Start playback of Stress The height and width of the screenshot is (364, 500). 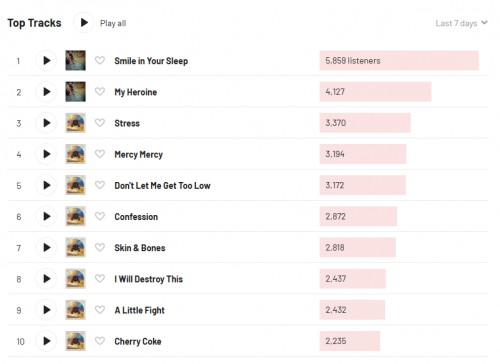(x=46, y=123)
